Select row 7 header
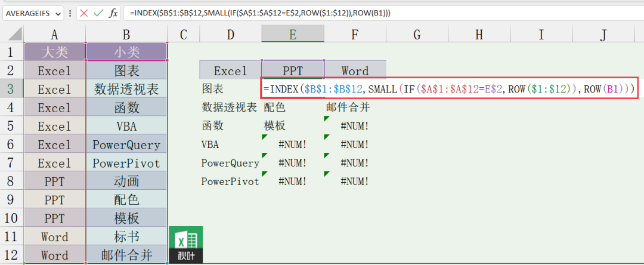This screenshot has width=644, height=265. pos(12,163)
